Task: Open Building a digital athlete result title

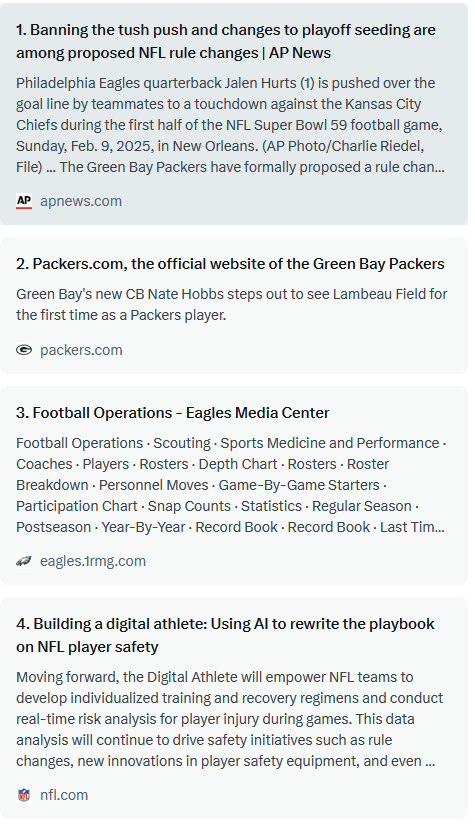Action: pos(226,635)
